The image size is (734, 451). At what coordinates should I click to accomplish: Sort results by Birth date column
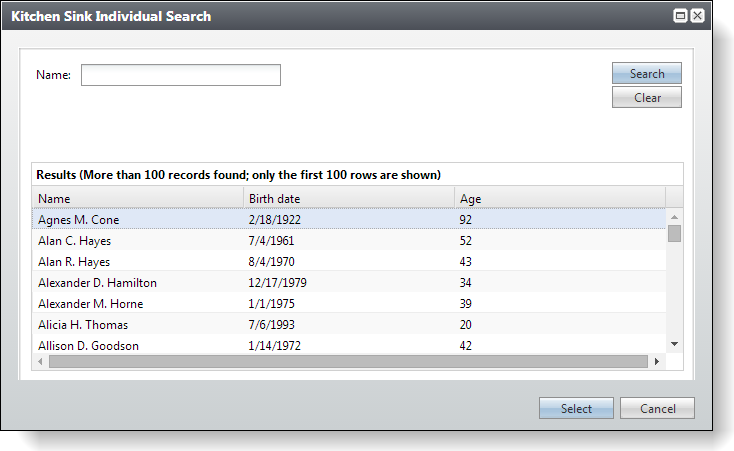[349, 199]
